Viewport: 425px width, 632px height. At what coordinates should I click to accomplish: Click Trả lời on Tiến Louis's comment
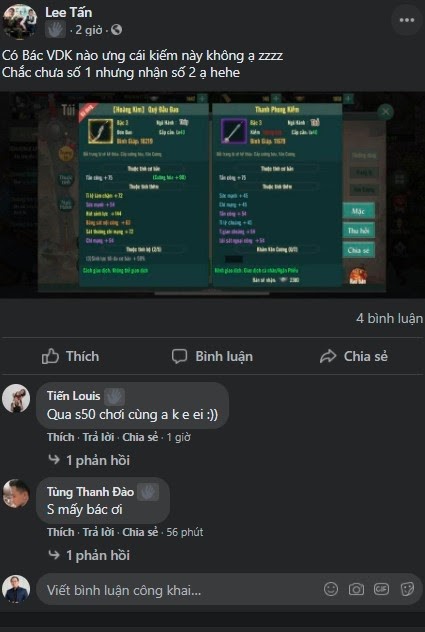tap(98, 437)
